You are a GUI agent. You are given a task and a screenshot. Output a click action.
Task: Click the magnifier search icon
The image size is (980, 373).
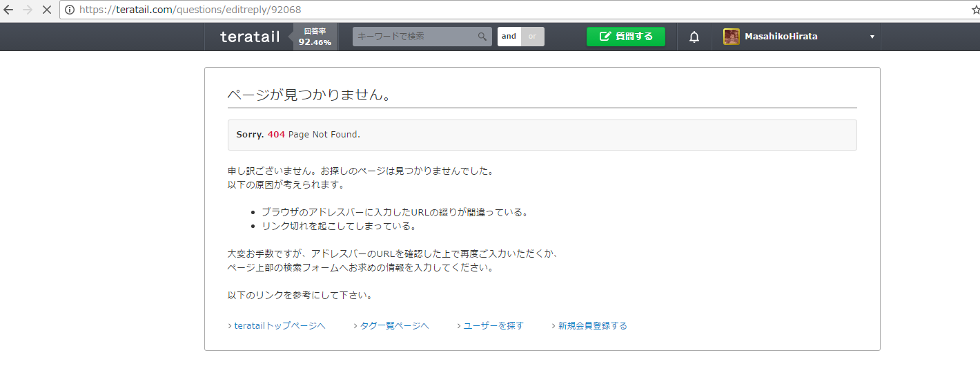click(483, 37)
